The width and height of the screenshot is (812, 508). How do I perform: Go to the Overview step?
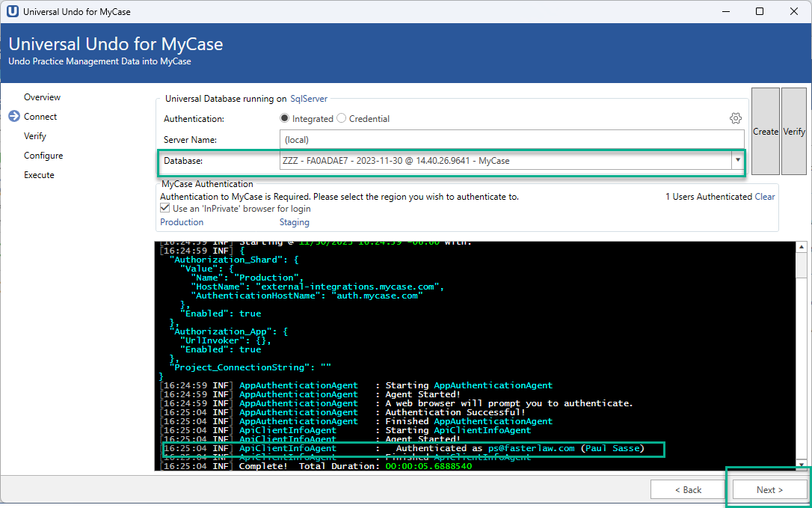42,97
